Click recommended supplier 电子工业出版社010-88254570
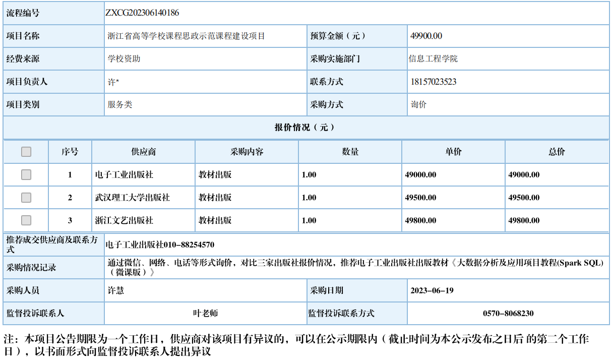Viewport: 612px width, 364px height. pos(160,245)
